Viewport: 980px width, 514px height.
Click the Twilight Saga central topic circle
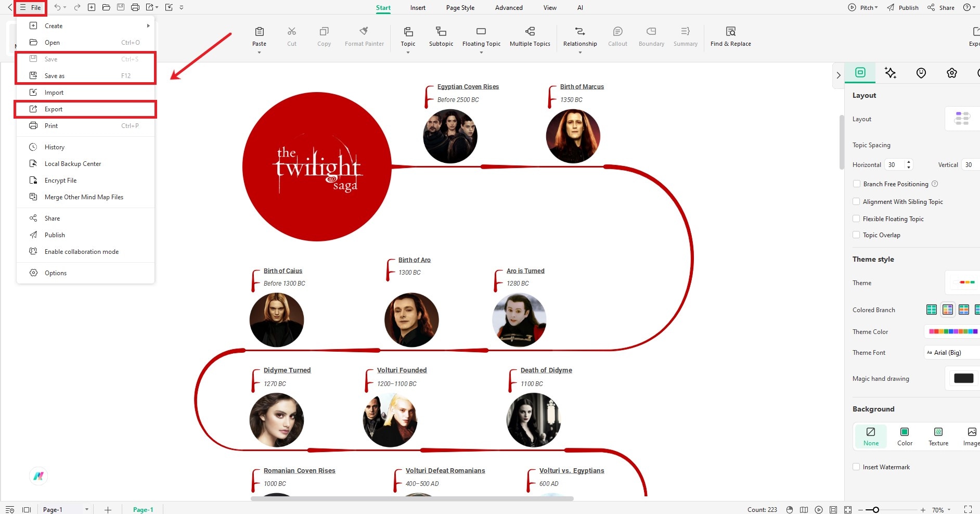[317, 166]
